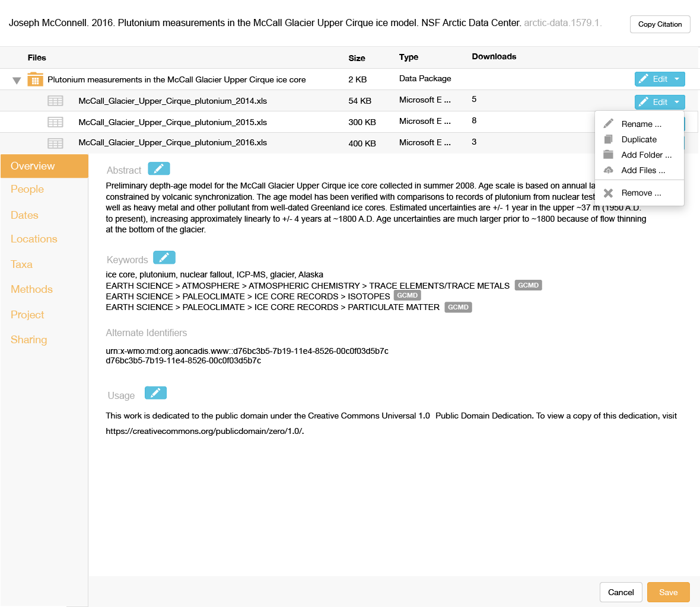Click spreadsheet icon for plutonium_2016.xls file
Screen dimensions: 700x607
point(55,143)
